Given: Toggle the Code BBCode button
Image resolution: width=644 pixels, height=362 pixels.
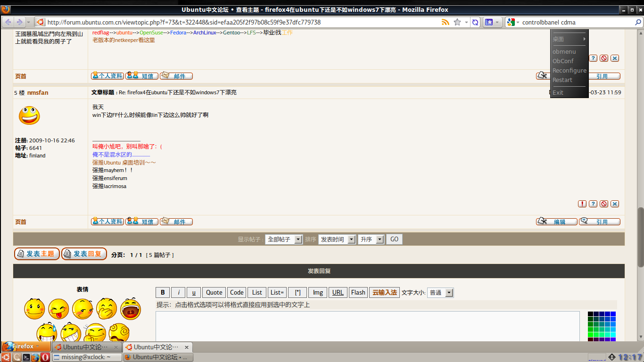Looking at the screenshot, I should click(237, 292).
